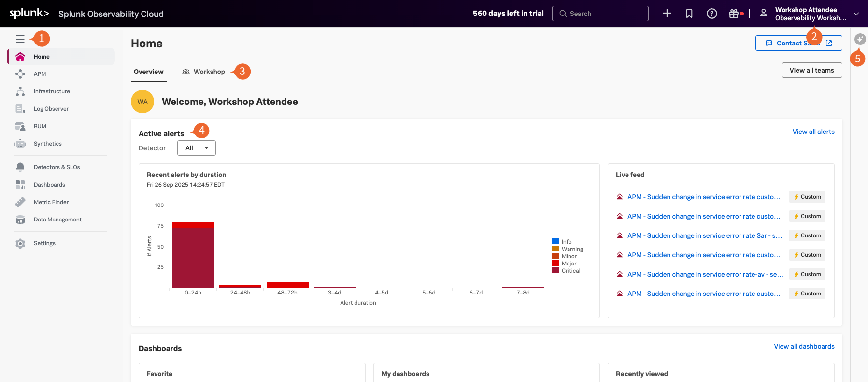This screenshot has width=868, height=382.
Task: Expand the Detector All dropdown
Action: click(x=196, y=148)
